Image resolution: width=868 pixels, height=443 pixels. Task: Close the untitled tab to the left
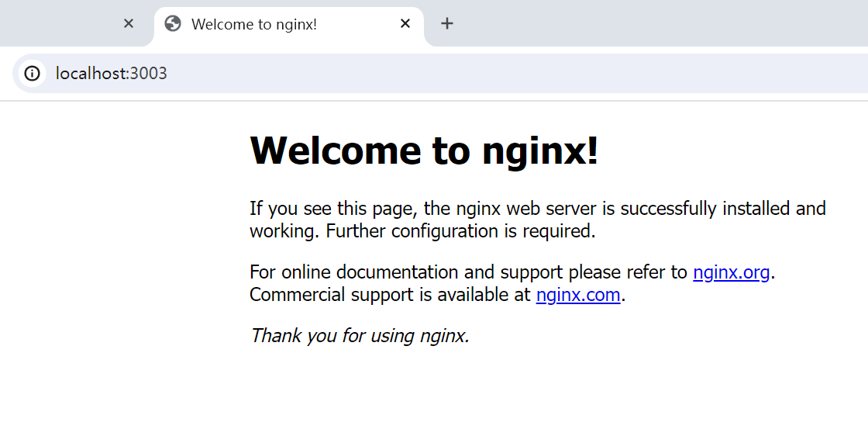tap(129, 23)
